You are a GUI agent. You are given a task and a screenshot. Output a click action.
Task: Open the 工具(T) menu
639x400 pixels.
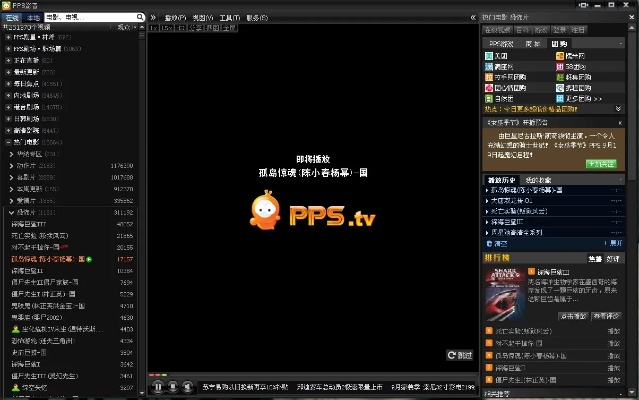[229, 18]
